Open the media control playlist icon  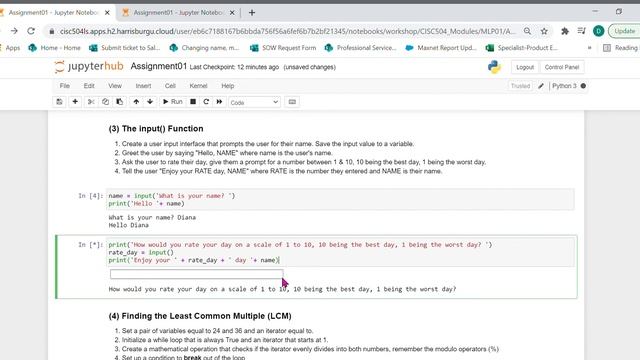coord(582,31)
